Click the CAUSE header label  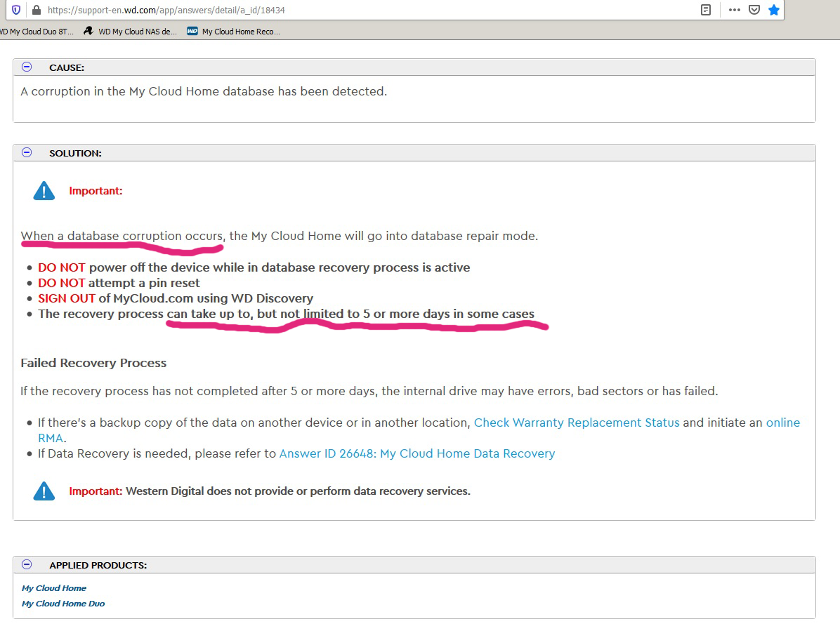tap(67, 67)
